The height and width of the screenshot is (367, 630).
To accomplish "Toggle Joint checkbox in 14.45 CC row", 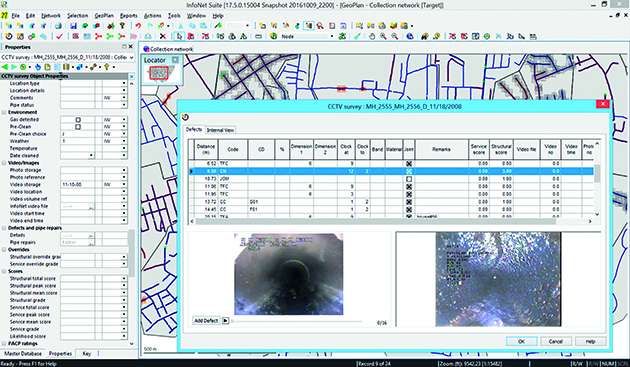I will (409, 209).
